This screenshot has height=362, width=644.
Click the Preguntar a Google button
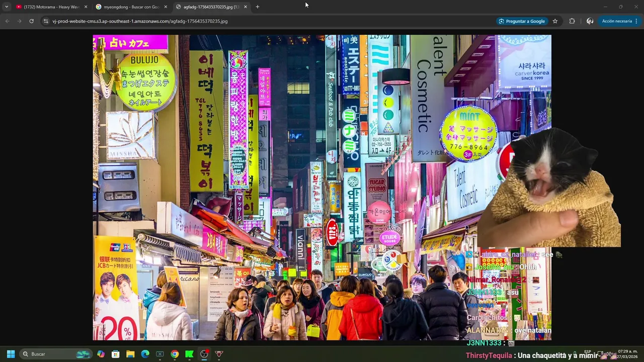pyautogui.click(x=522, y=21)
